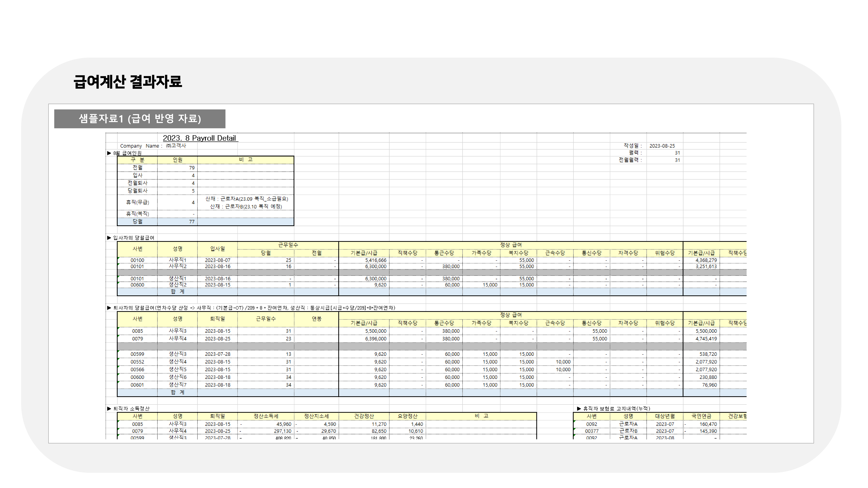
Task: Click the '건강정산' column header
Action: click(364, 416)
